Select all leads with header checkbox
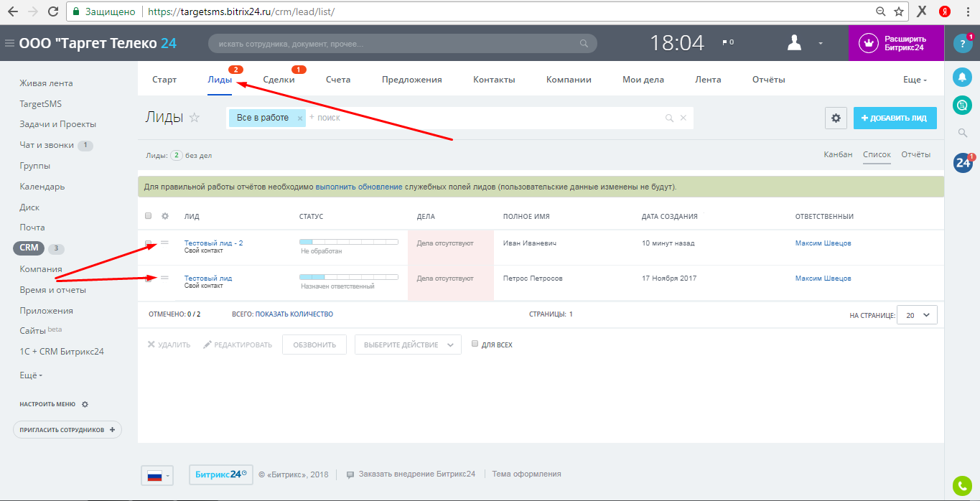The width and height of the screenshot is (980, 501). coord(149,216)
